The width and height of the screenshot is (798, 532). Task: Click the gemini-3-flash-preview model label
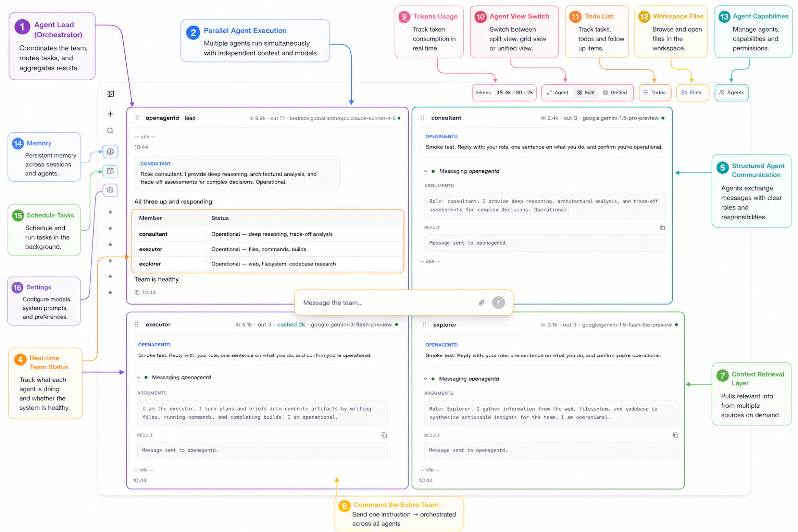click(351, 325)
